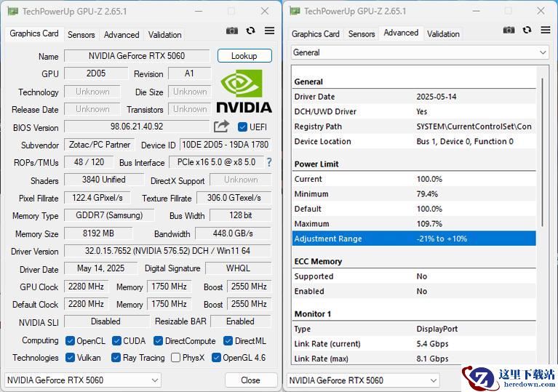Click the Bus Interface question mark icon
The height and width of the screenshot is (392, 558).
coord(269,163)
